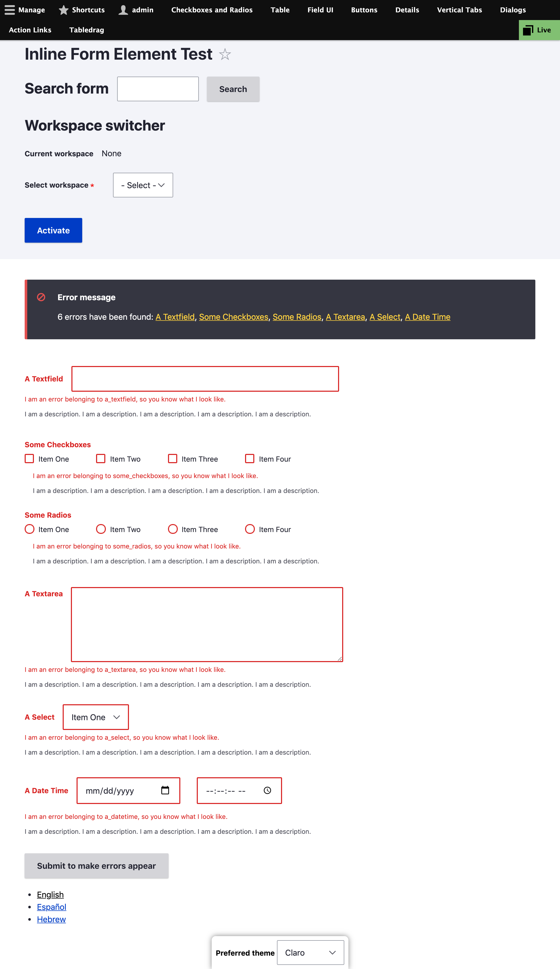The image size is (560, 969).
Task: Open the Checkboxes and Radios menu
Action: pos(212,10)
